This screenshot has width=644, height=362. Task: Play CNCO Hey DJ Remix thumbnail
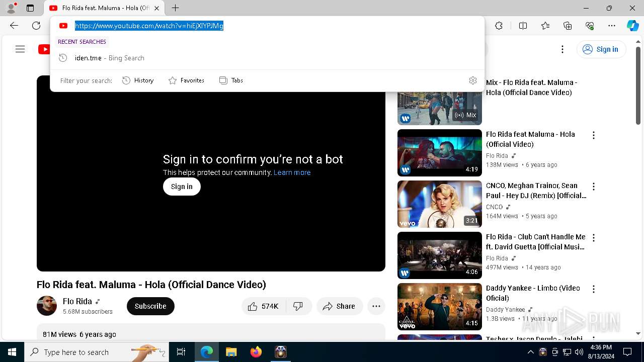click(x=440, y=204)
